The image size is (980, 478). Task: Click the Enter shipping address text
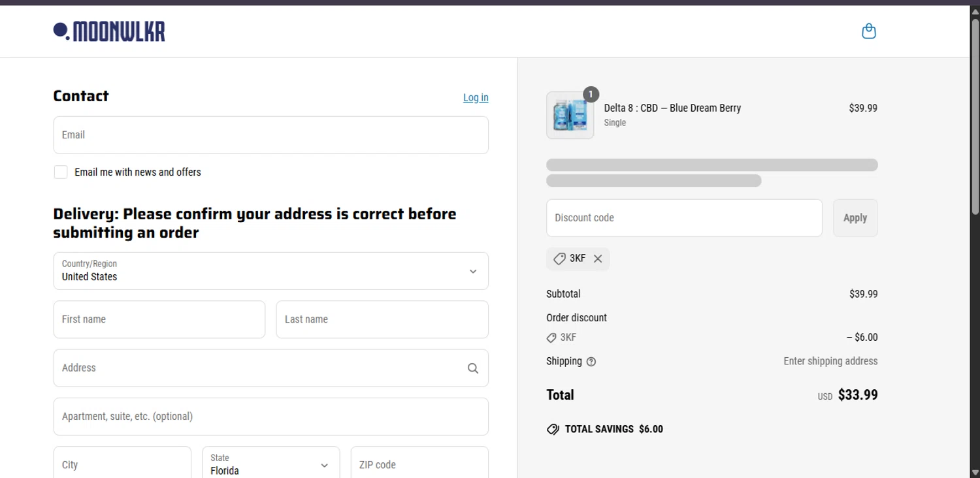(830, 361)
